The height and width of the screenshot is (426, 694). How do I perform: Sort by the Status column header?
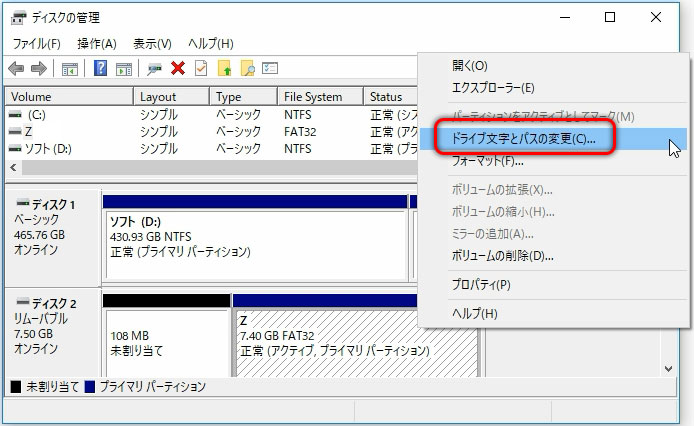click(x=390, y=97)
